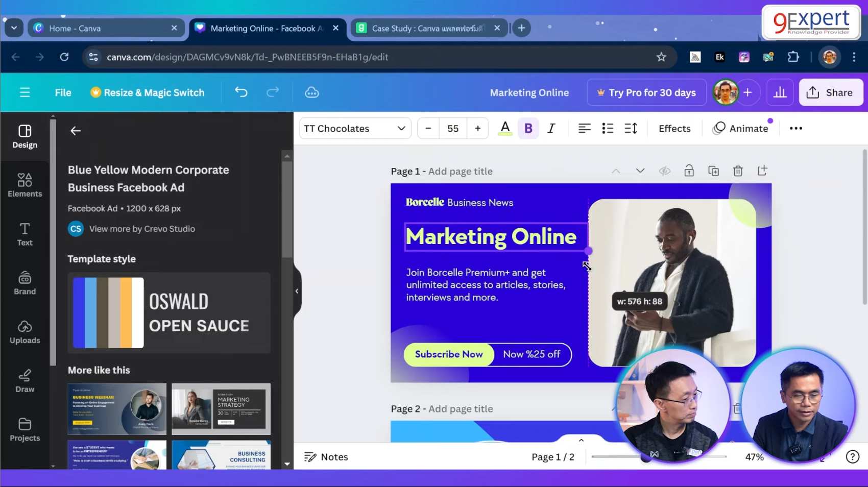Viewport: 868px width, 487px height.
Task: Duplicate Page 1 using the copy icon
Action: 713,171
